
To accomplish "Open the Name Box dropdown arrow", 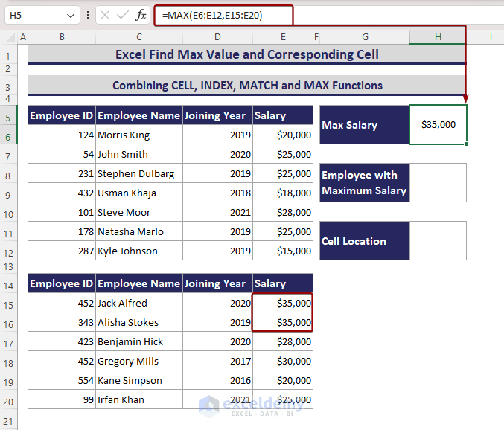I will [x=71, y=15].
